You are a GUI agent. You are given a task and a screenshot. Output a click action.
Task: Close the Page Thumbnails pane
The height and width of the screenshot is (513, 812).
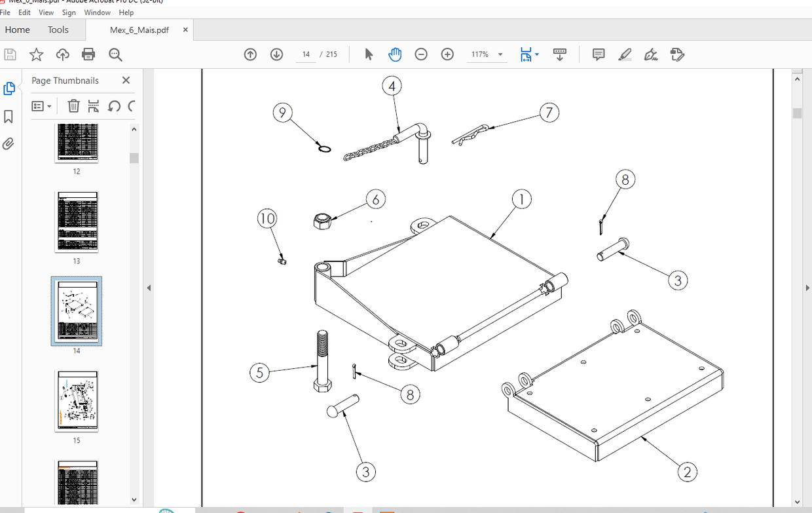pyautogui.click(x=126, y=81)
